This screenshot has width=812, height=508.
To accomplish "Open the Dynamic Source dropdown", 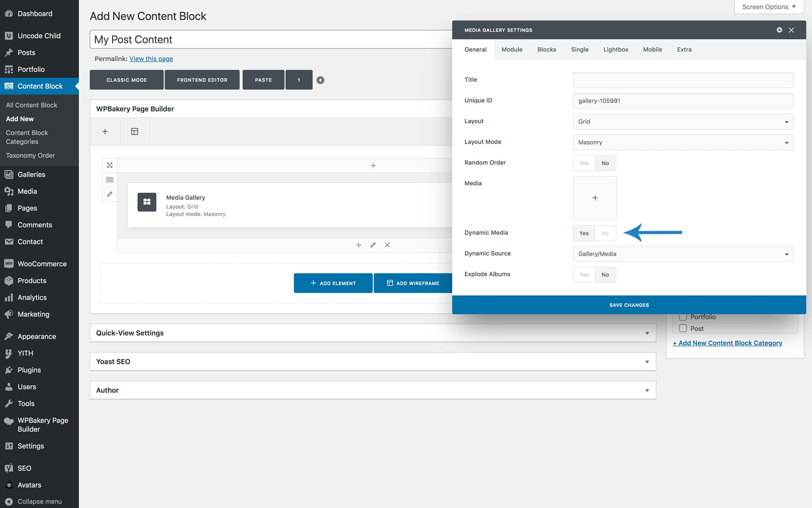I will [683, 254].
